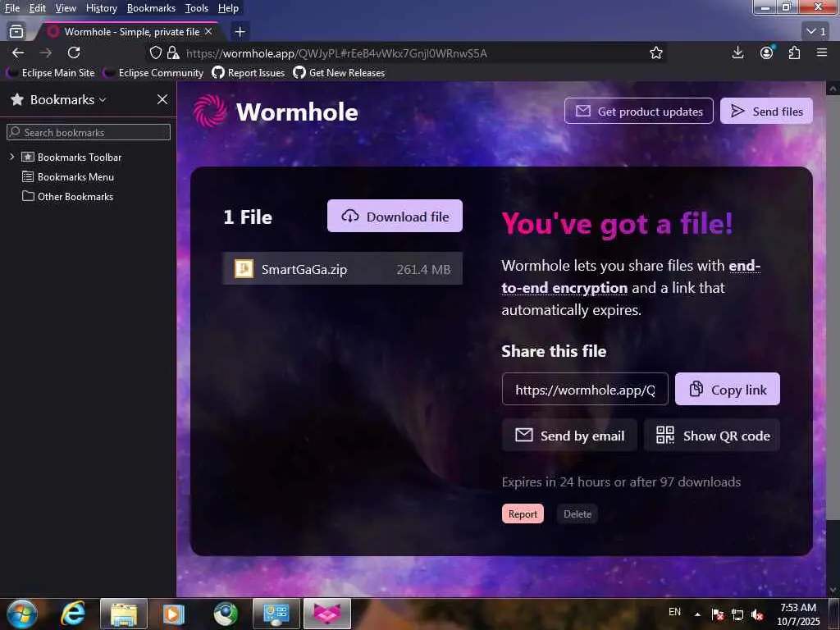
Task: Open the Bookmarks menu
Action: pyautogui.click(x=151, y=8)
